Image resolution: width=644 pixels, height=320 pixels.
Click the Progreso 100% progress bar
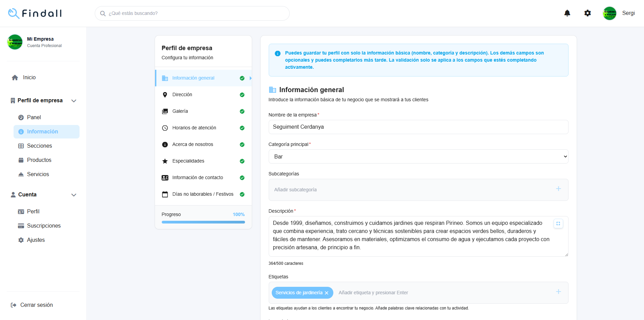pos(203,222)
